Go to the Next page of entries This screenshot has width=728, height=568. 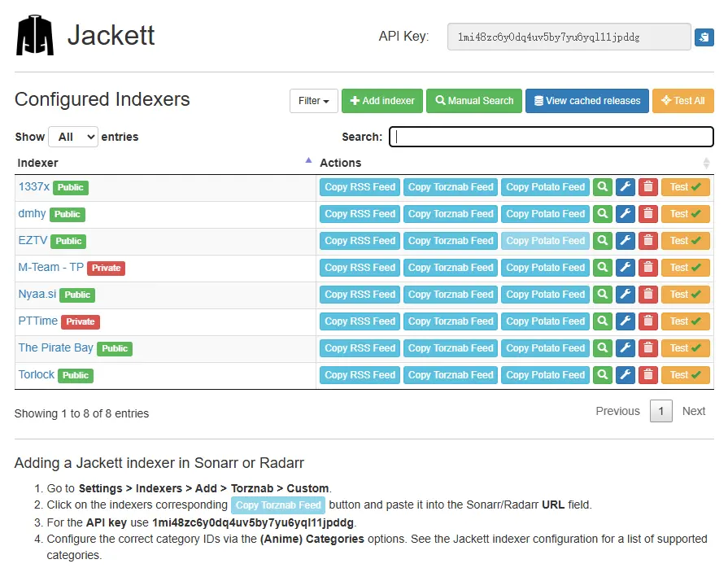pyautogui.click(x=693, y=411)
